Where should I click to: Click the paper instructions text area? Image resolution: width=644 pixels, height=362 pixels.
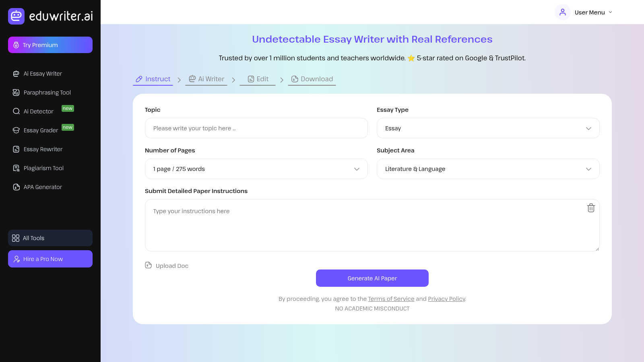[372, 225]
